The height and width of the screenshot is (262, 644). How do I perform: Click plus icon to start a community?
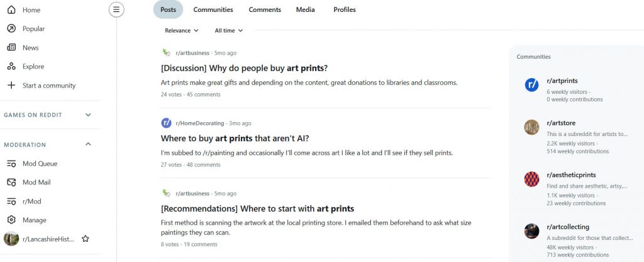coord(11,86)
